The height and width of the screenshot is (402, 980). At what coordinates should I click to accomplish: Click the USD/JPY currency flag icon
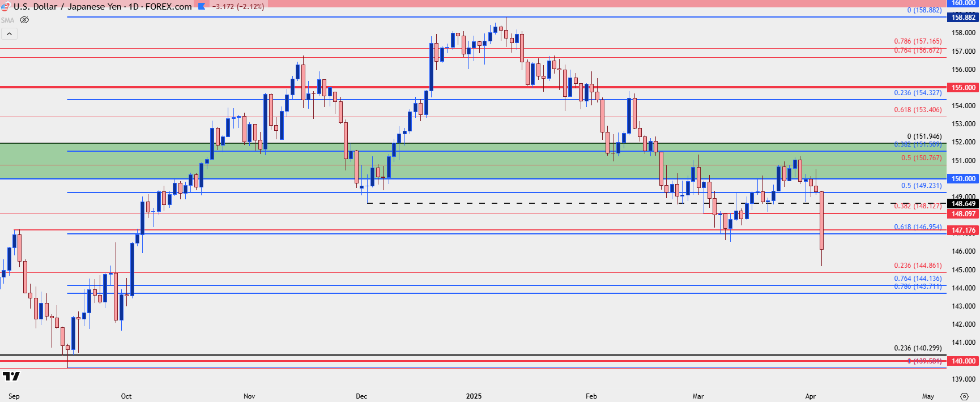coord(5,7)
